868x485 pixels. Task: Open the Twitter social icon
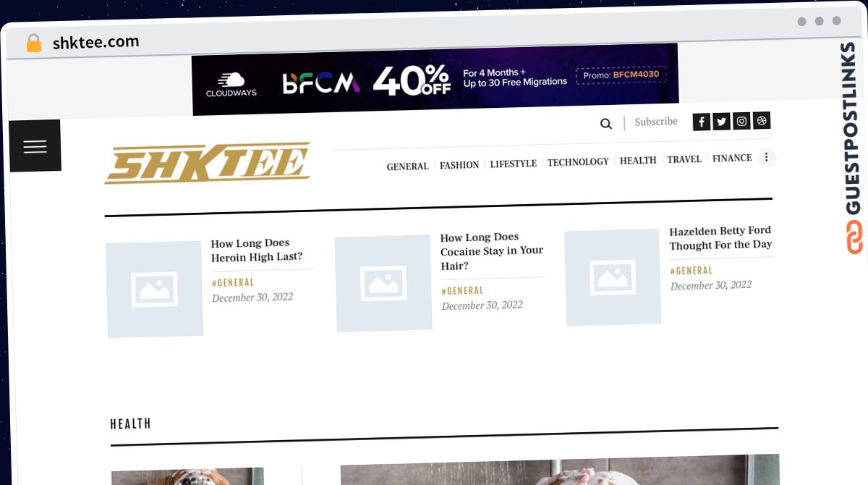point(721,122)
